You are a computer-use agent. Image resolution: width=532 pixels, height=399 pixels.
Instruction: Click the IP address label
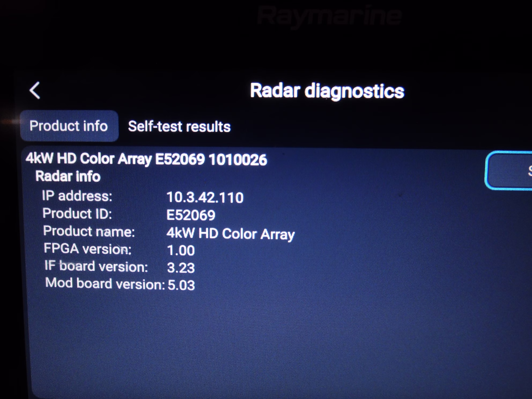(x=77, y=196)
